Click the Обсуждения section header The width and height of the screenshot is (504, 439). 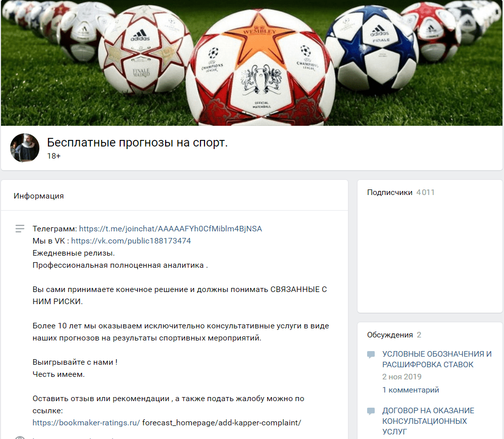click(x=390, y=335)
